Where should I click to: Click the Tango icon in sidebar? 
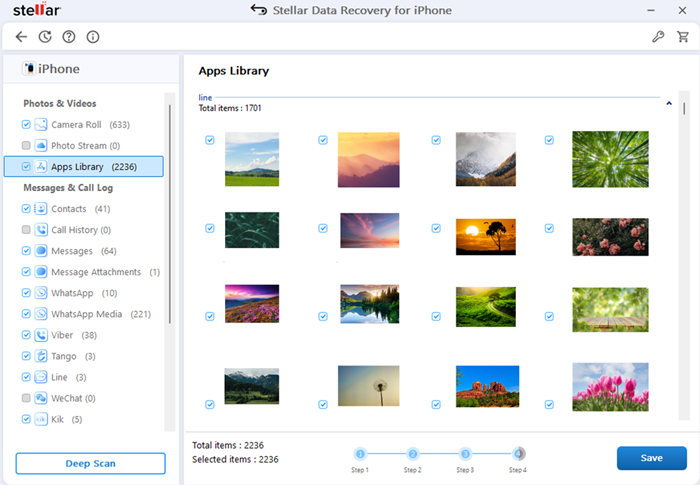point(41,356)
